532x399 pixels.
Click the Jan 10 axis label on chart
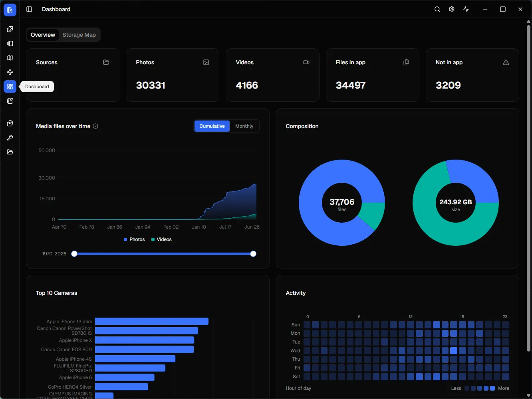tap(199, 227)
